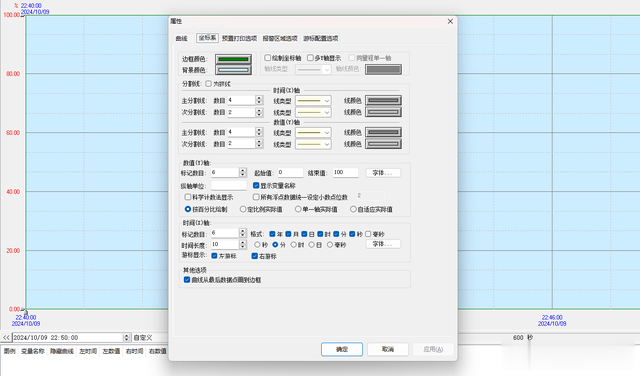Open the 曲线 tab
The width and height of the screenshot is (640, 376).
181,38
